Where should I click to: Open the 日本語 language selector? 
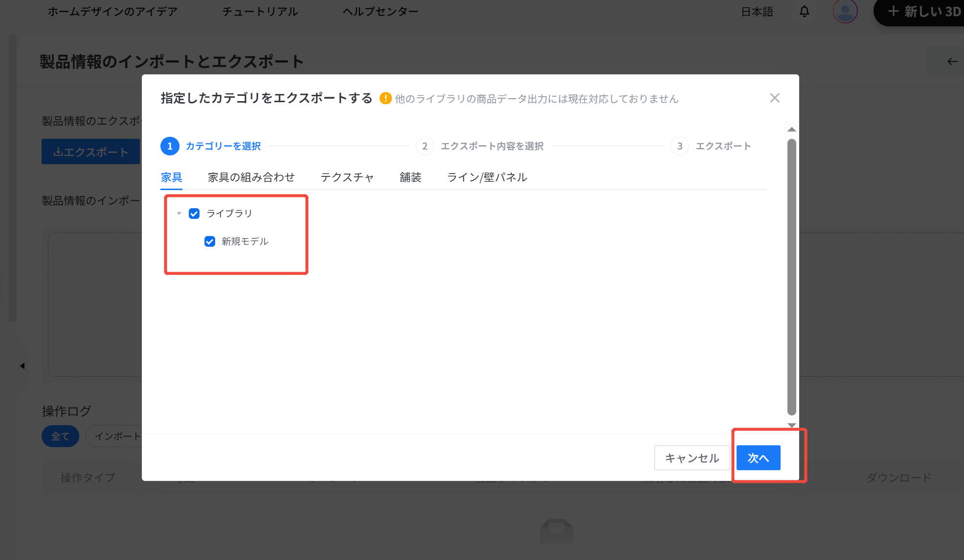point(757,11)
